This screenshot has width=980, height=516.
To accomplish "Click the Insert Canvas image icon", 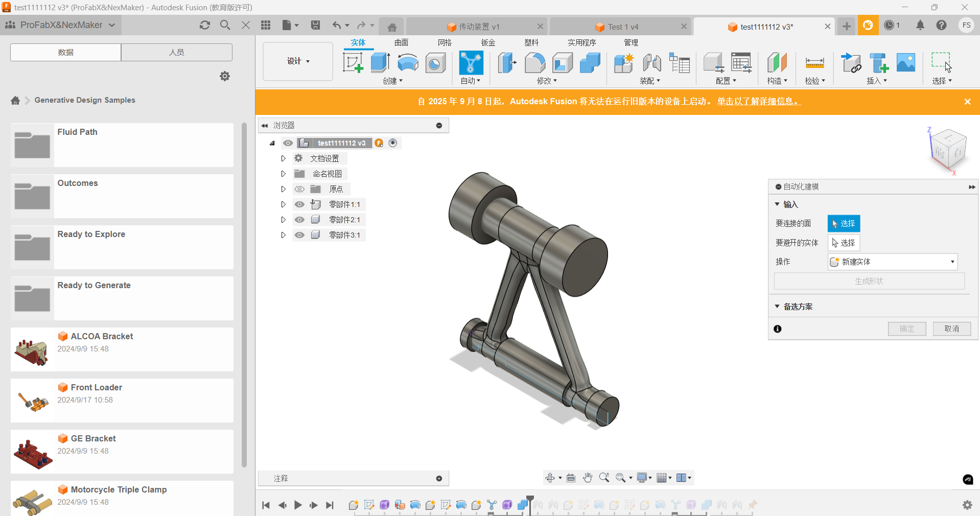I will coord(906,63).
